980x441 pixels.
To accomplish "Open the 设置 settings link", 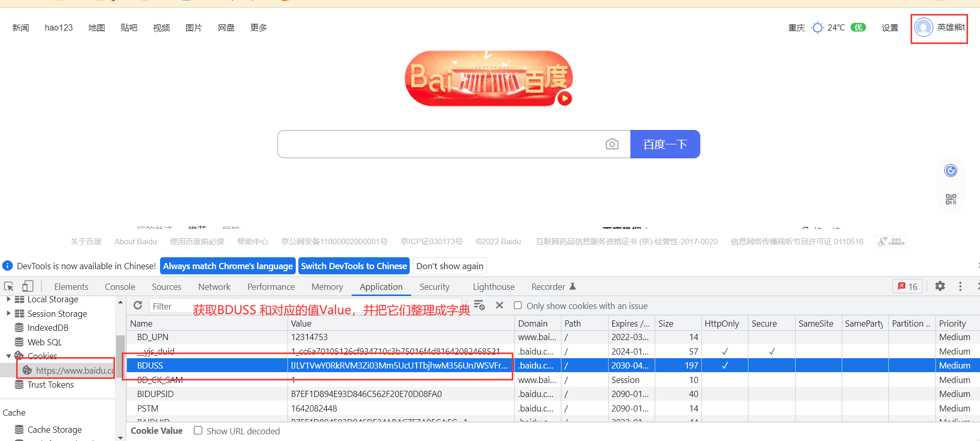I will (890, 27).
